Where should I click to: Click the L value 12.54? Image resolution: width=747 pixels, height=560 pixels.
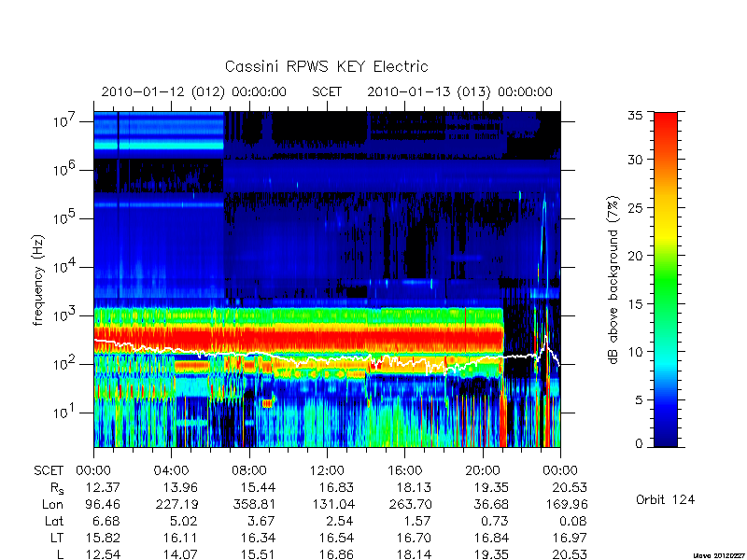[x=103, y=554]
